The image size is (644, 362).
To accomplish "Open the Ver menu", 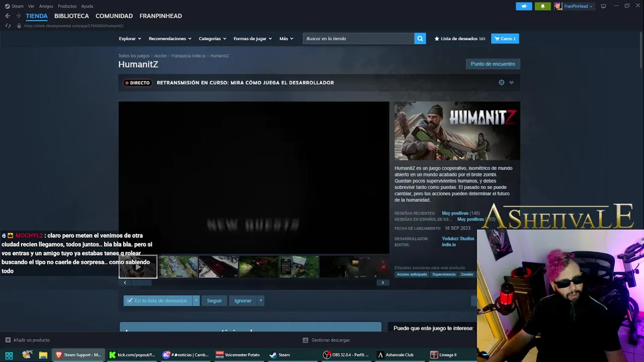I will pos(31,6).
